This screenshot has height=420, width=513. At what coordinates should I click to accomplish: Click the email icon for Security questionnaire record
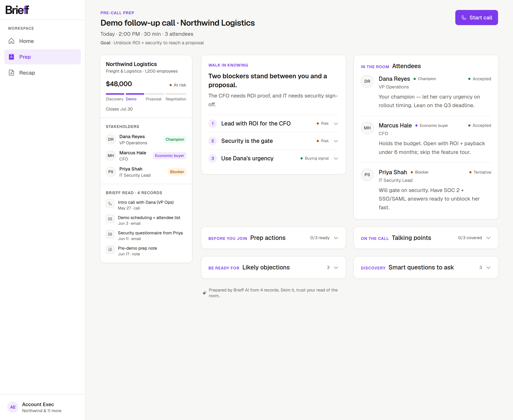click(110, 234)
